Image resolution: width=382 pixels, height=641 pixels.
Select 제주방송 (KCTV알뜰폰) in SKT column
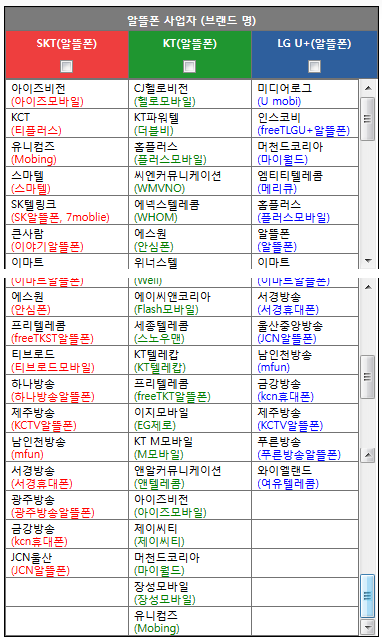67,418
